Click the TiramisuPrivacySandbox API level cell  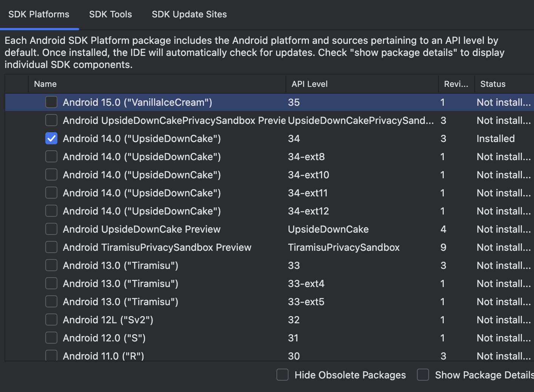point(344,247)
